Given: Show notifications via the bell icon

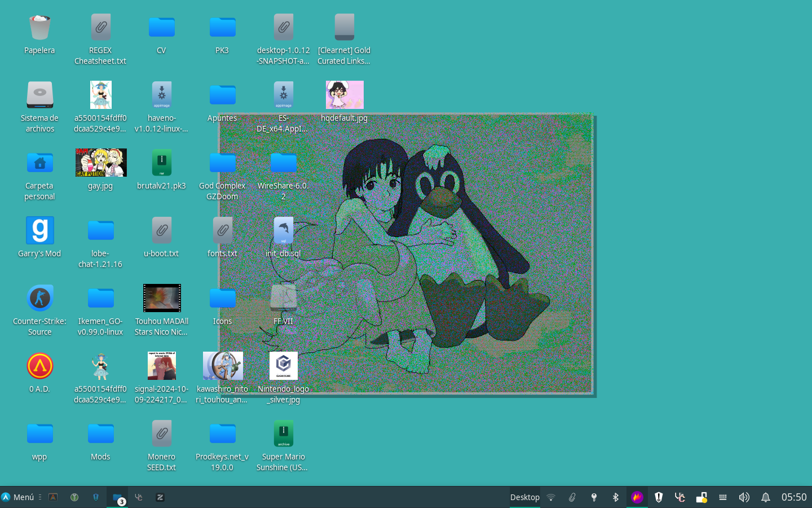Looking at the screenshot, I should click(x=766, y=497).
